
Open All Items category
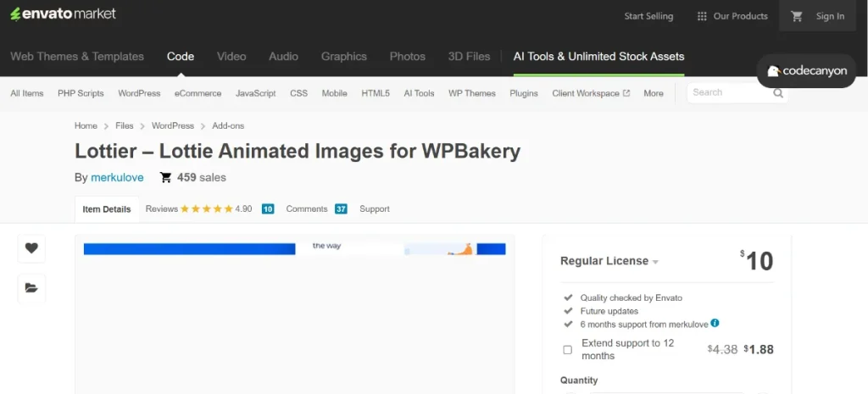(26, 93)
